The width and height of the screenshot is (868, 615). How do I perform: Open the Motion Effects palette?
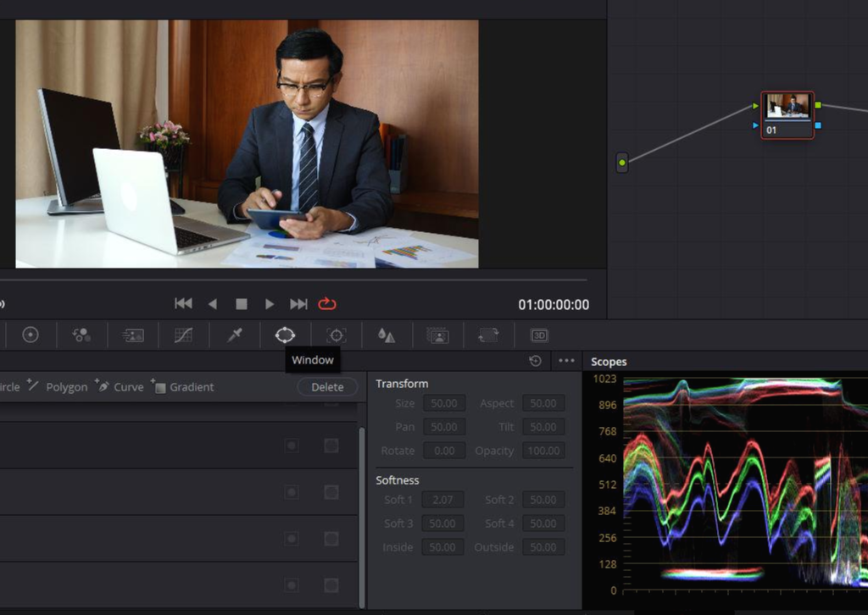pos(133,335)
